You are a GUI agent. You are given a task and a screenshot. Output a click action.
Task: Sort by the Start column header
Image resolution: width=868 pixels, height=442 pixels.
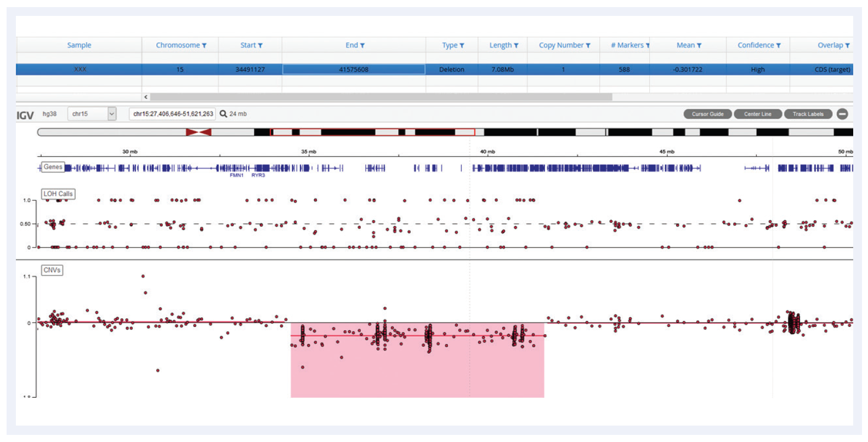click(248, 45)
